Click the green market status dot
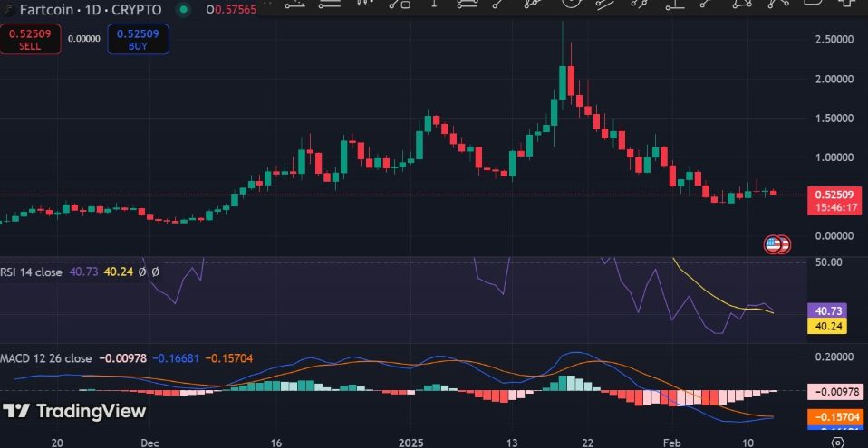Image resolution: width=868 pixels, height=448 pixels. coord(184,9)
